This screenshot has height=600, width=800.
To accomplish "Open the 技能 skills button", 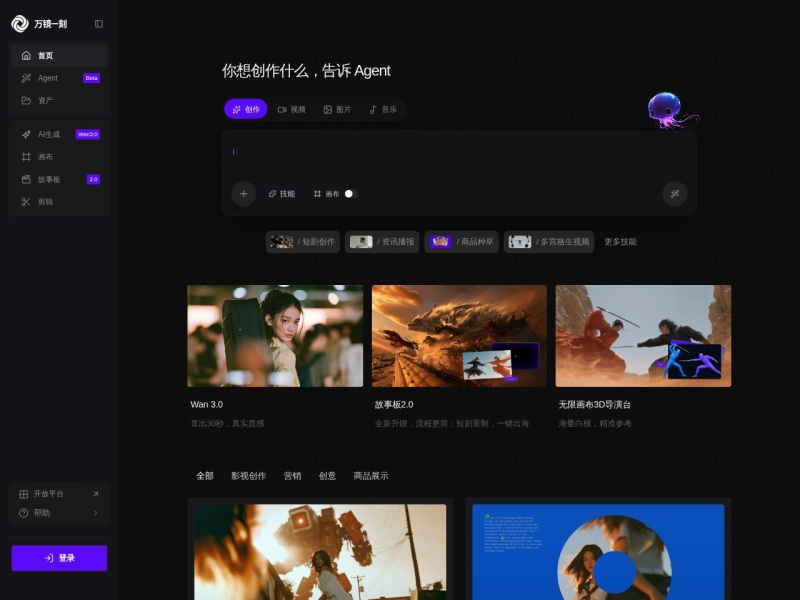I will [x=282, y=194].
